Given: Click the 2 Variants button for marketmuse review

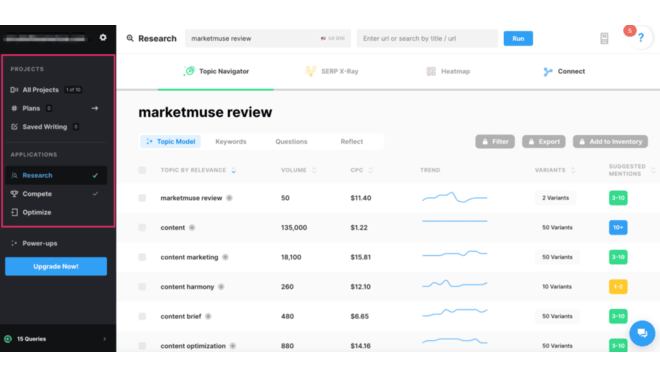Looking at the screenshot, I should [556, 198].
